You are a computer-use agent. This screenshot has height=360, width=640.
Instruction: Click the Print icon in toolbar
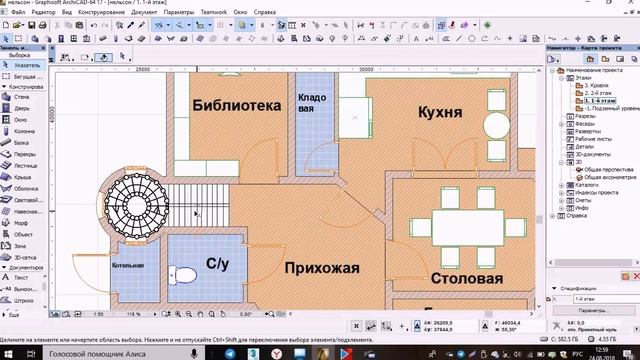42,25
